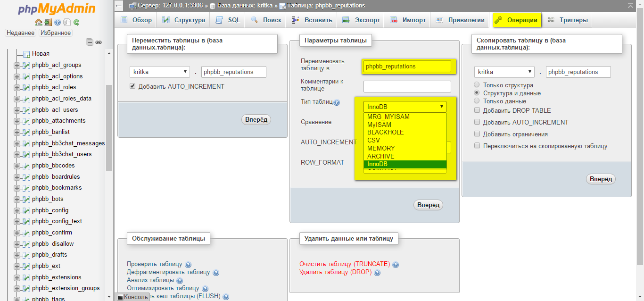Screen dimensions: 644x301
Task: Click the Очистить таблицу (TRUNCATE) link
Action: point(345,264)
